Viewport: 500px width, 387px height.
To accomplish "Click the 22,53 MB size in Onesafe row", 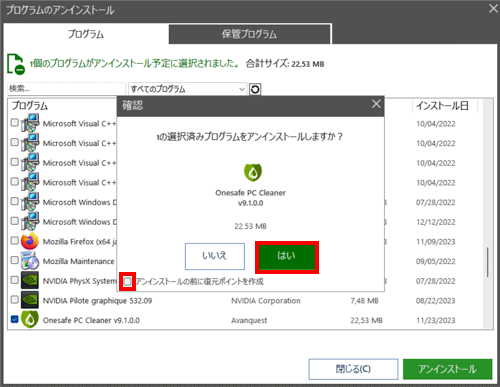I will (366, 320).
